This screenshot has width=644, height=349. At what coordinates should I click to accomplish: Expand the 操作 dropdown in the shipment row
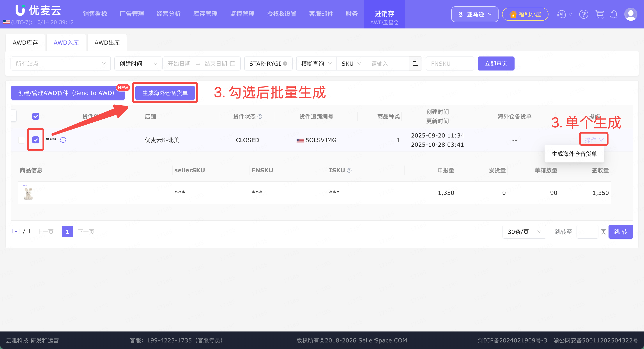point(594,140)
